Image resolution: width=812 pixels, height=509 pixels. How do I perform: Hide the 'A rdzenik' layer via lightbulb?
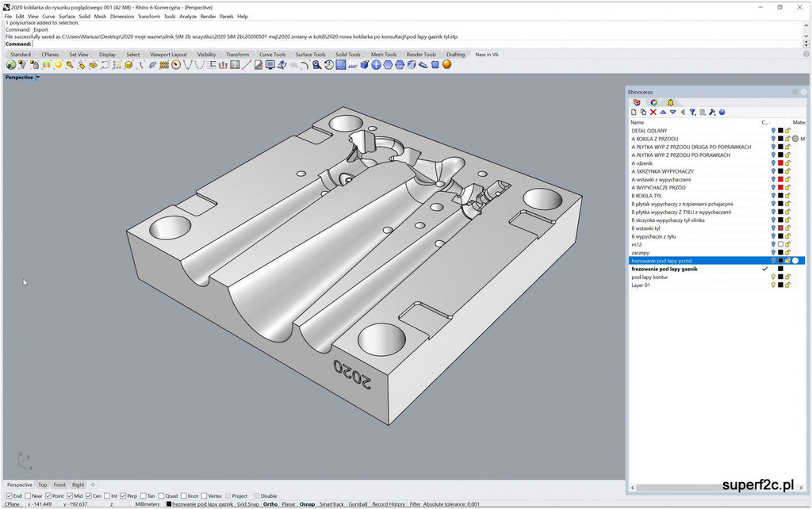[773, 163]
